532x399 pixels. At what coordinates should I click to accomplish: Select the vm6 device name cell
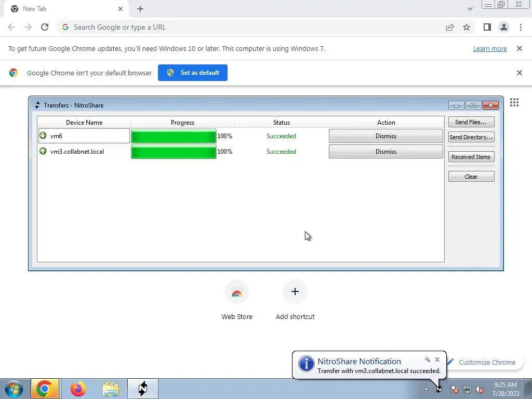pyautogui.click(x=84, y=136)
